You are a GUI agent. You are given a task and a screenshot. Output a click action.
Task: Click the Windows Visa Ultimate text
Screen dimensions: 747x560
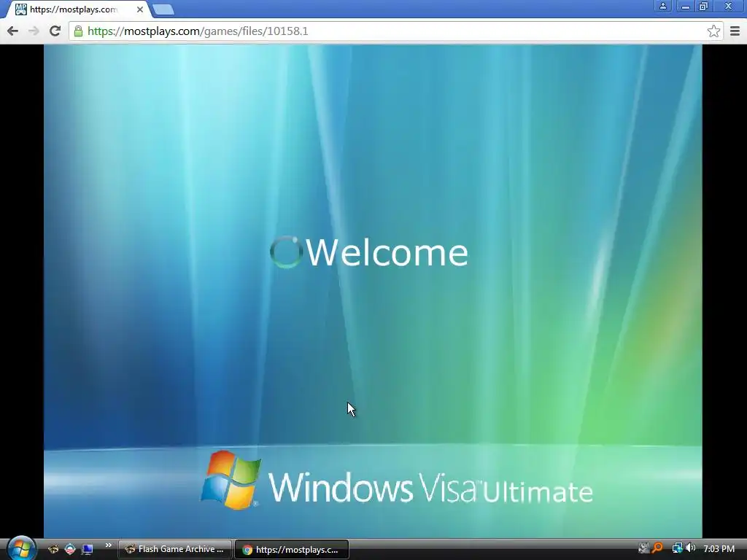(x=430, y=488)
